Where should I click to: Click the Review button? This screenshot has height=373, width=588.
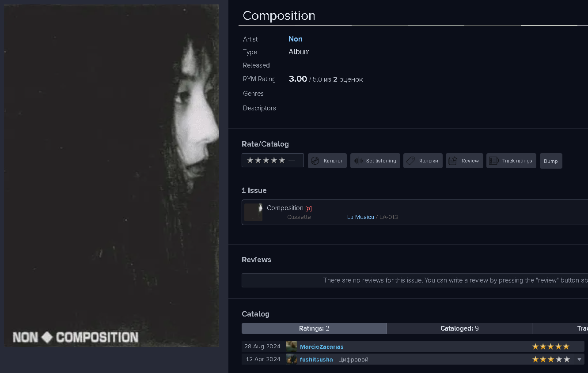(464, 161)
